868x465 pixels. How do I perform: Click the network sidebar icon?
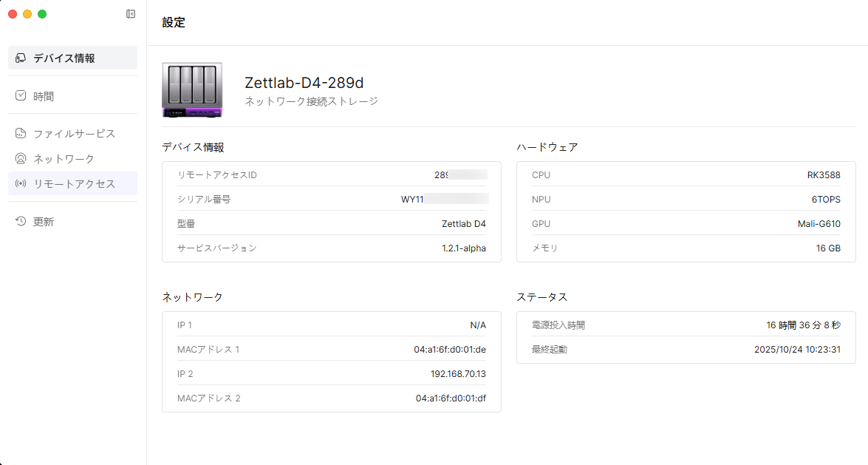coord(21,159)
